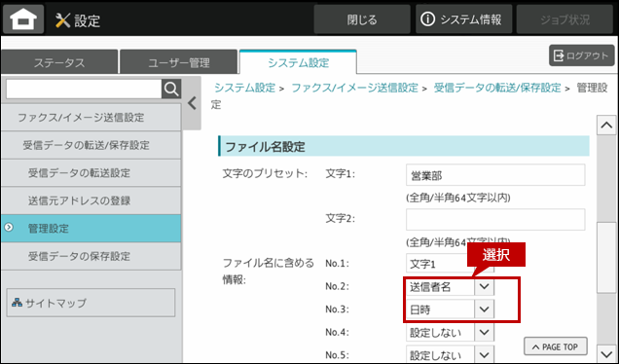This screenshot has width=619, height=364.
Task: Open No.5 dropdown showing 設定しない
Action: [x=450, y=355]
